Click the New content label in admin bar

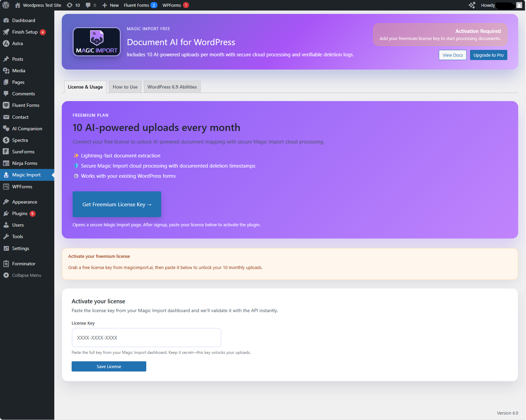point(114,5)
